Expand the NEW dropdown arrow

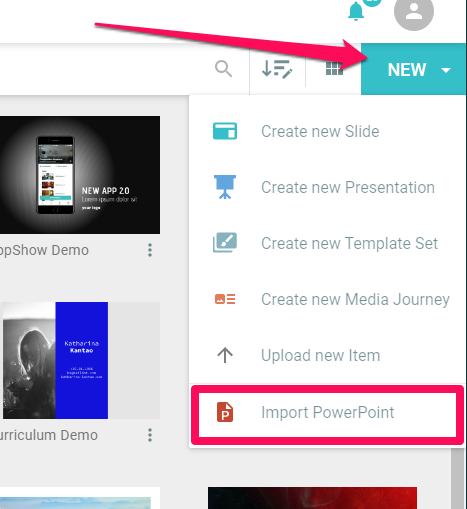click(446, 70)
